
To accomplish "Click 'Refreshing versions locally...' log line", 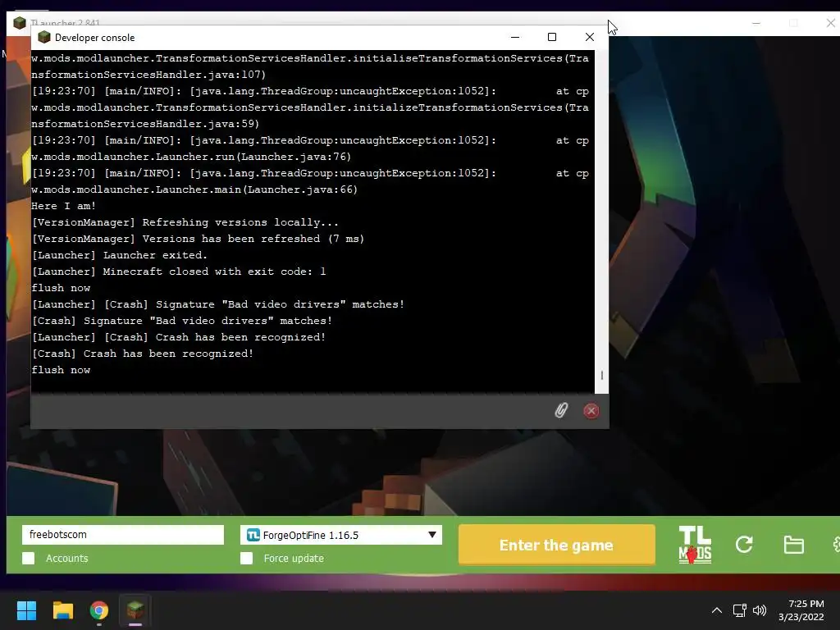I will click(185, 222).
